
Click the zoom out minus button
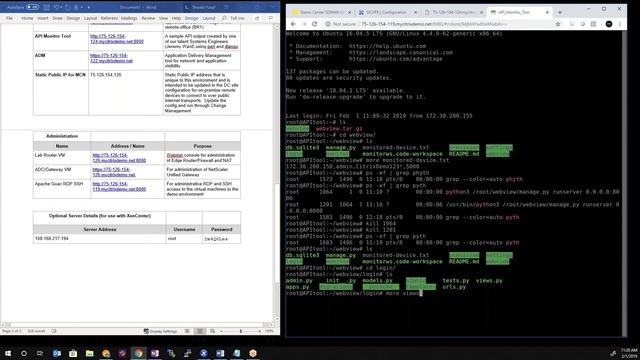coord(222,331)
